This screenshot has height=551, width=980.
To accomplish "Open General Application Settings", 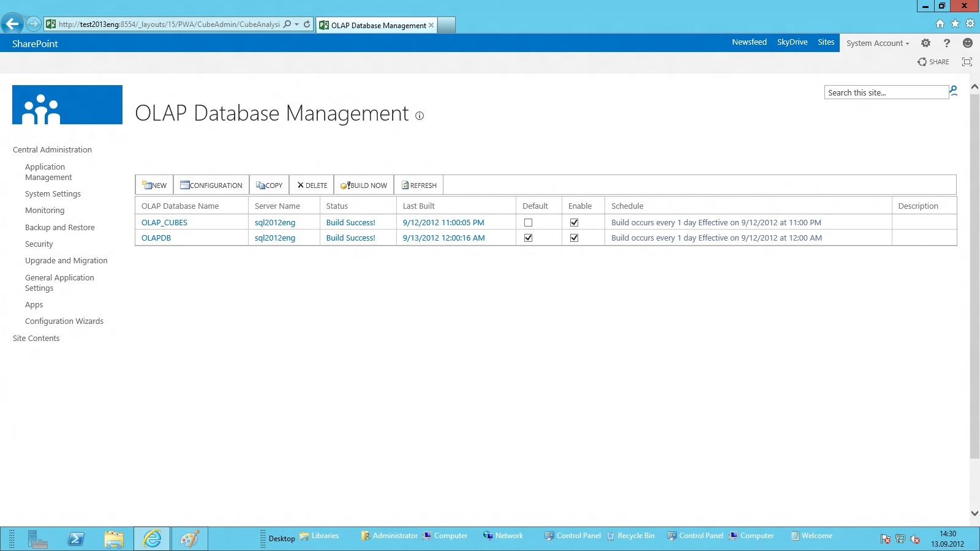I will click(59, 283).
